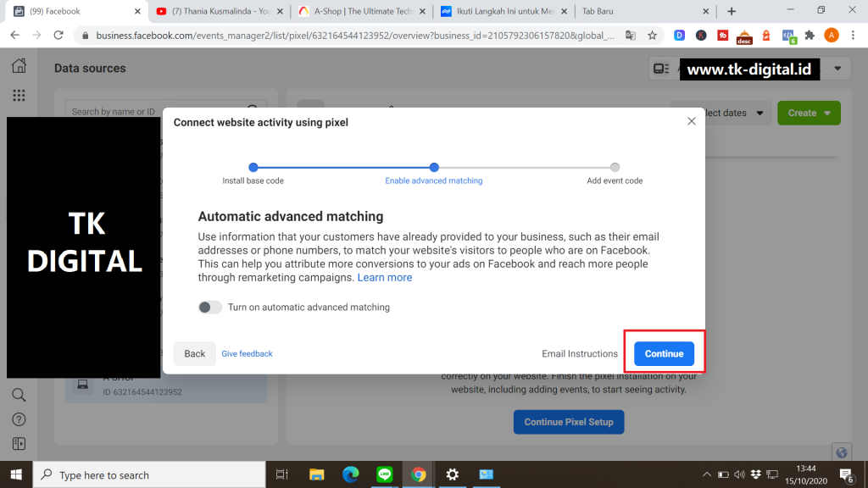
Task: Click the Continue button
Action: [664, 354]
